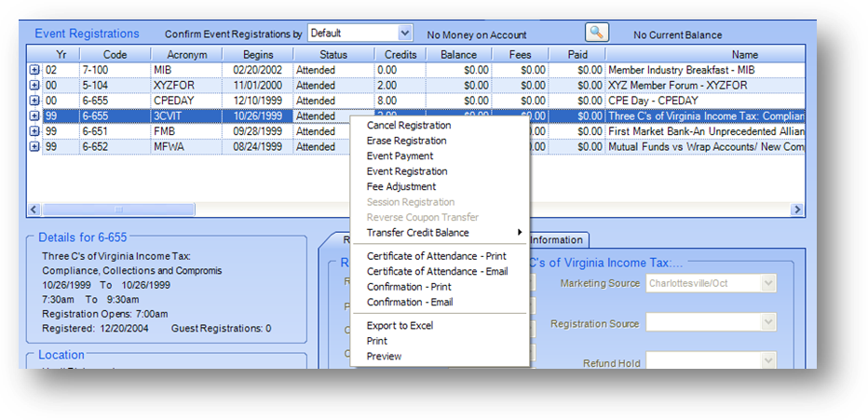Click the magnifying glass search icon
The height and width of the screenshot is (420, 868).
point(597,33)
